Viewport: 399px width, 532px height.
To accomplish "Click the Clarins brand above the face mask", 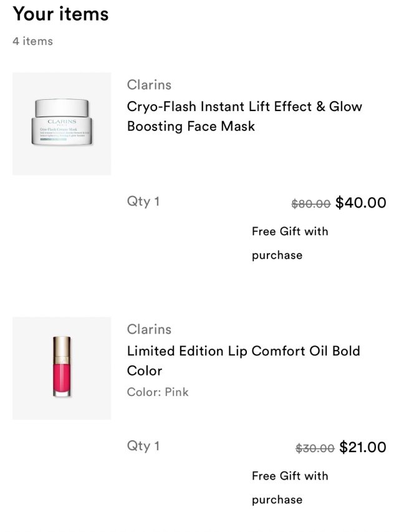I will 149,85.
